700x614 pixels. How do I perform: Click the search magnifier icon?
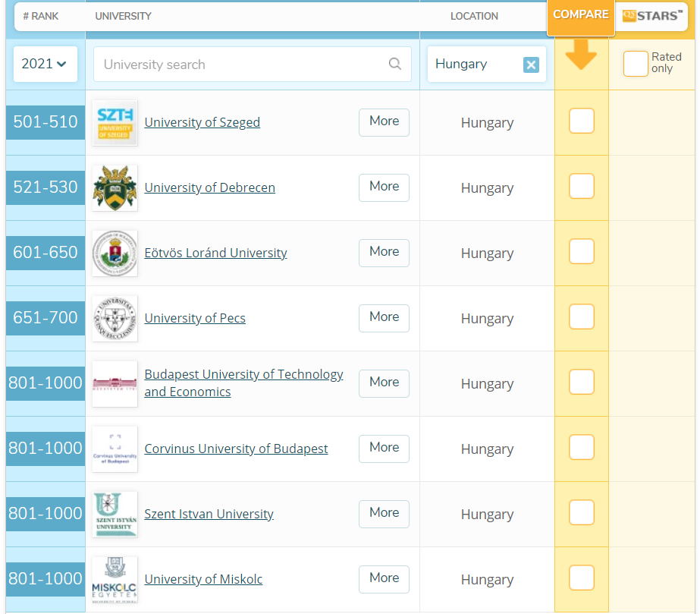coord(394,65)
